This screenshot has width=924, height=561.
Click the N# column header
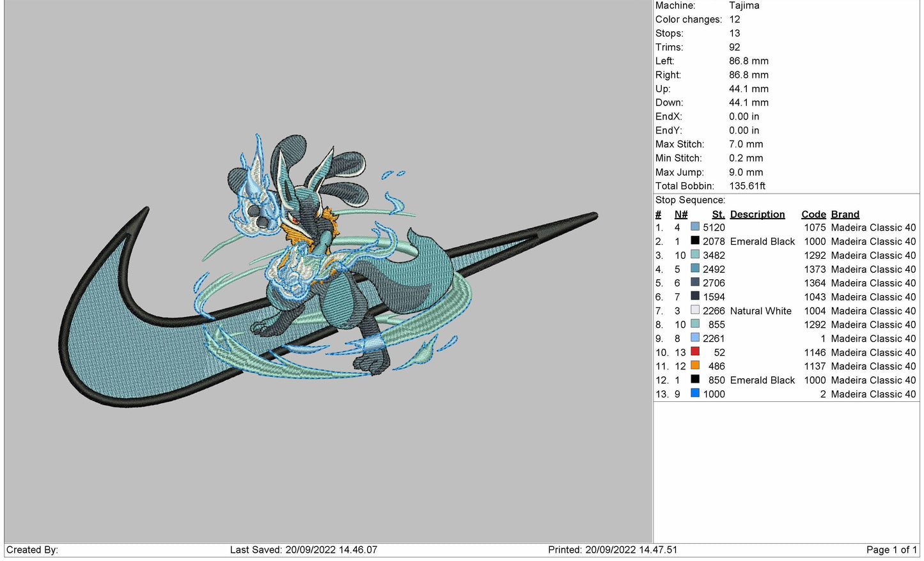680,214
